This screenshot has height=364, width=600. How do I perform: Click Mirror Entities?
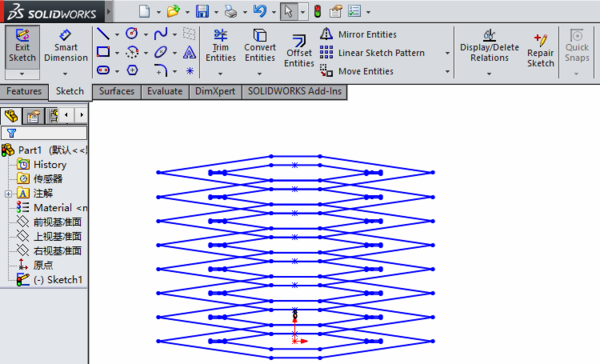358,34
